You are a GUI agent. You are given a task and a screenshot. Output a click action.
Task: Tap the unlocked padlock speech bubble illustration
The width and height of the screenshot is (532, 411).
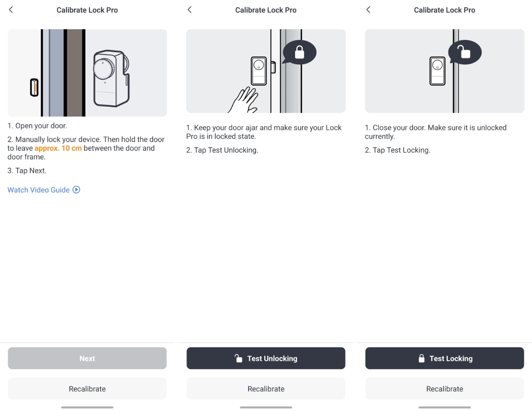(464, 52)
